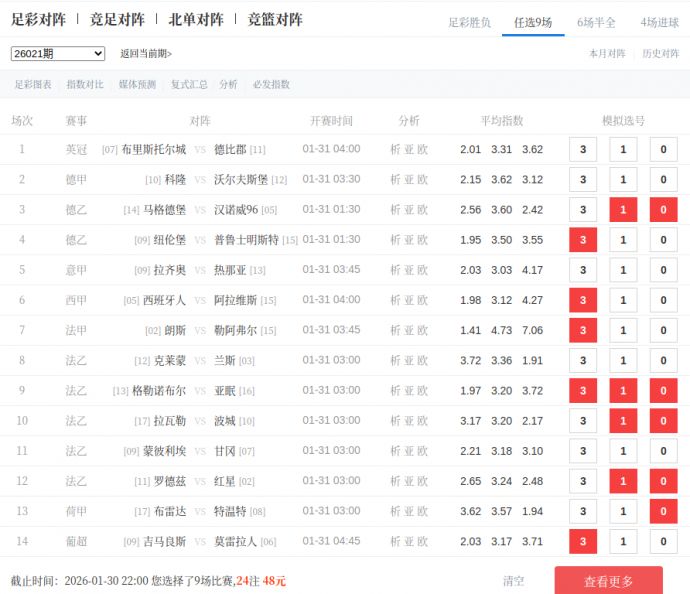Screen dimensions: 690x594
Task: Open 媒体预测 in sub-navigation
Action: coord(137,85)
